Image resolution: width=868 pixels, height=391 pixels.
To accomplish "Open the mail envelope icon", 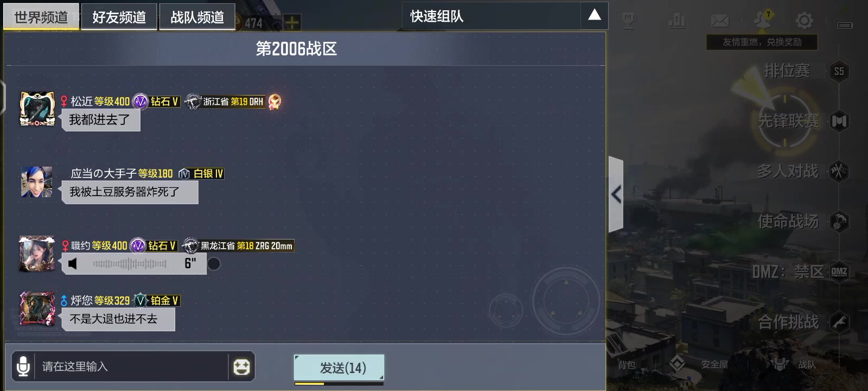I will pyautogui.click(x=720, y=21).
